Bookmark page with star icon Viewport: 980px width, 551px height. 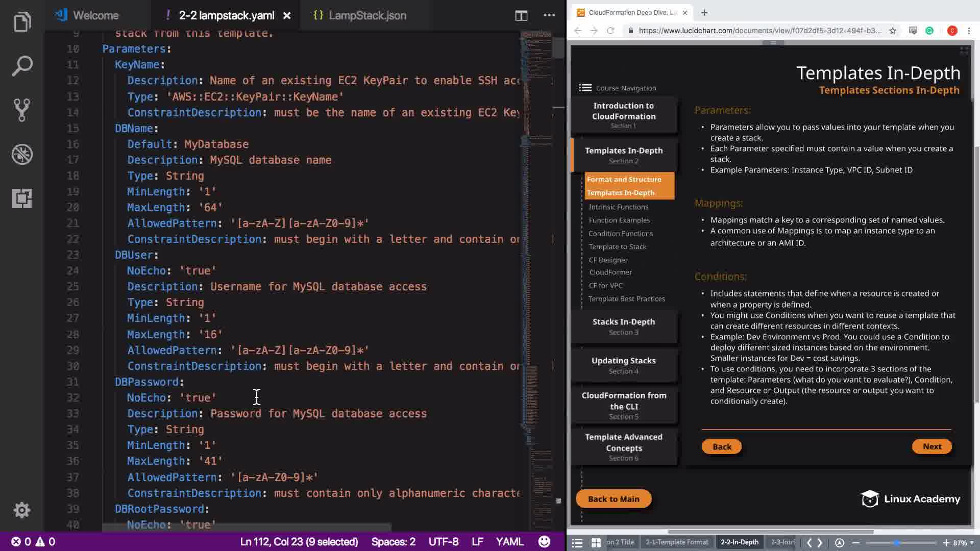(x=893, y=31)
